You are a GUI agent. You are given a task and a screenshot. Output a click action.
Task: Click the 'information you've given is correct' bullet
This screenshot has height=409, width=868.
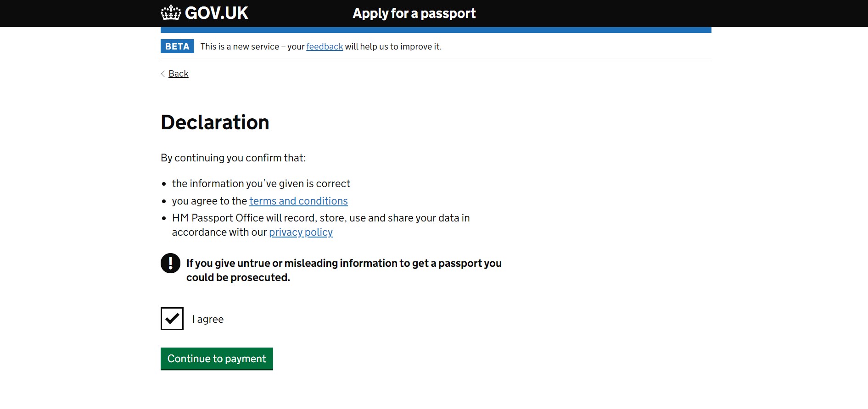click(x=261, y=183)
